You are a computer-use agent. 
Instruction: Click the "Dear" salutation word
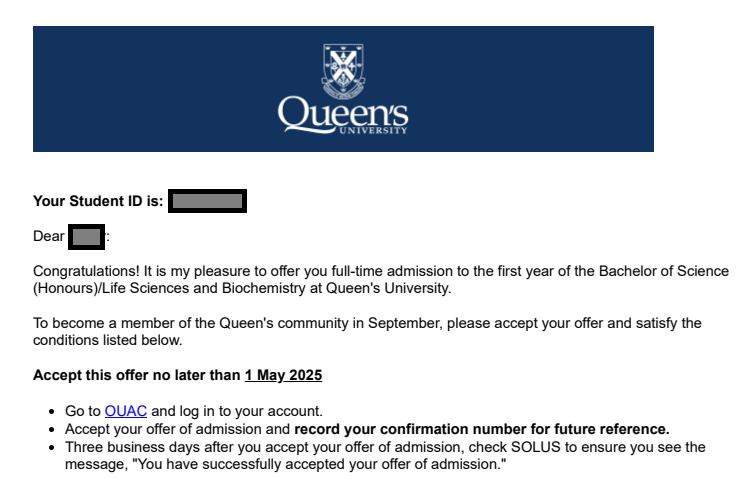(48, 237)
